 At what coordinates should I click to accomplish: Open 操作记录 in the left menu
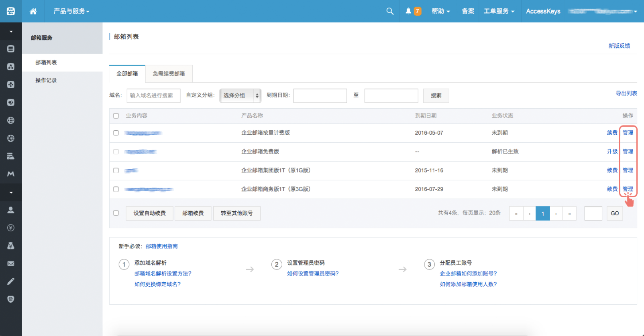coord(46,80)
